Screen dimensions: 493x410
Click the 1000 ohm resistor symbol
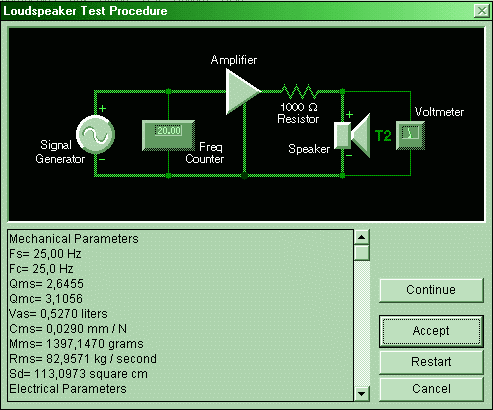click(299, 91)
